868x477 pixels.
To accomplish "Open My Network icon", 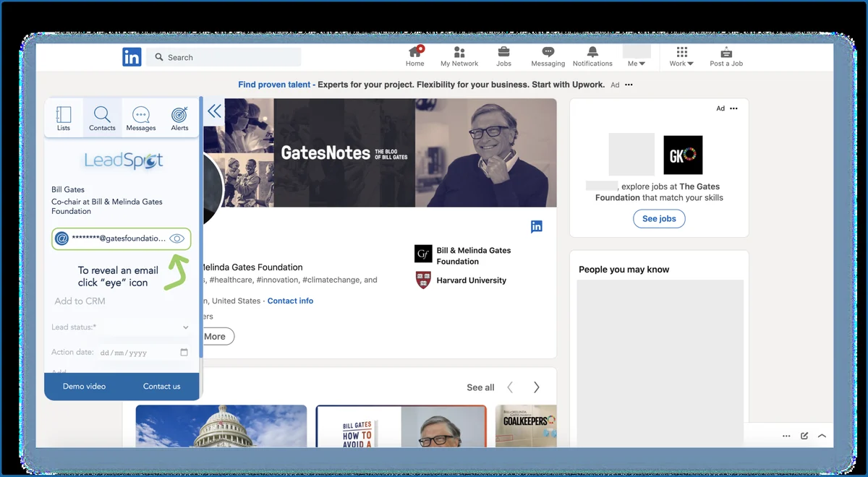I will pos(459,52).
